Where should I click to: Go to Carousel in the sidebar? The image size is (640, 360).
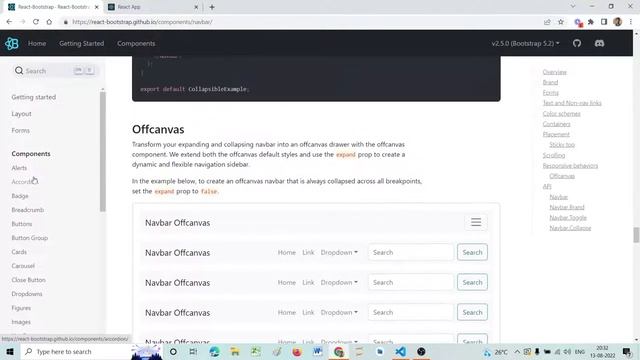click(23, 266)
